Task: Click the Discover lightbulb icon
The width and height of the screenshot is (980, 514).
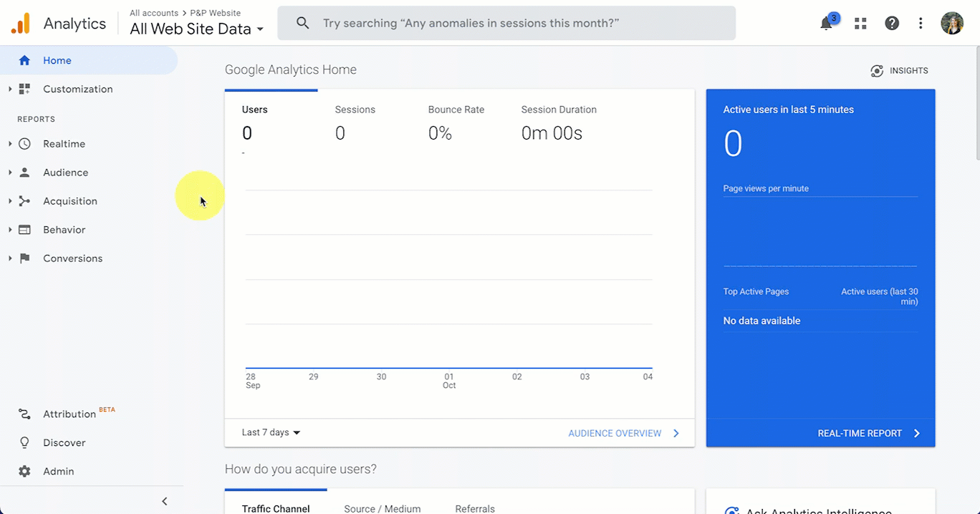Action: click(x=25, y=442)
